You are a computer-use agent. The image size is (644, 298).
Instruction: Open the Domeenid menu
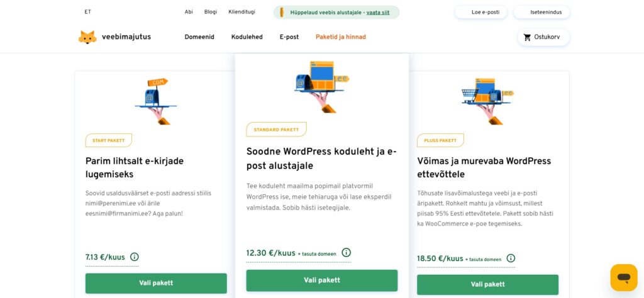pos(199,37)
